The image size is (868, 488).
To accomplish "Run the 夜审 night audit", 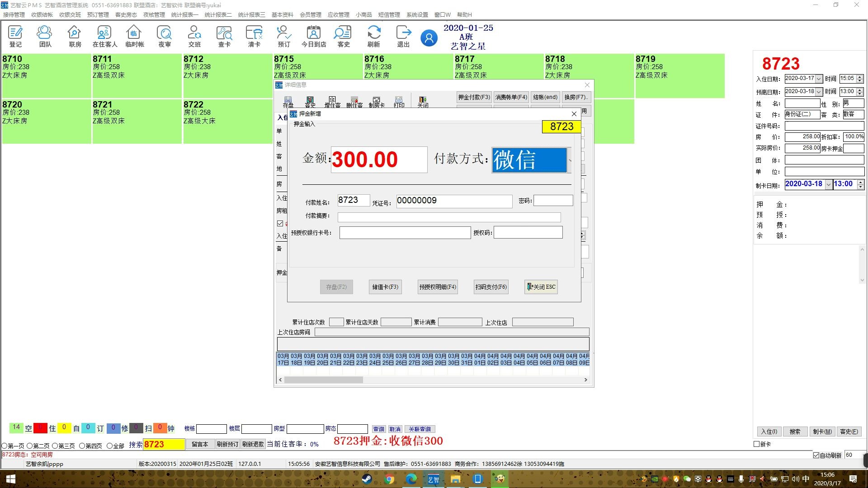I will point(164,36).
